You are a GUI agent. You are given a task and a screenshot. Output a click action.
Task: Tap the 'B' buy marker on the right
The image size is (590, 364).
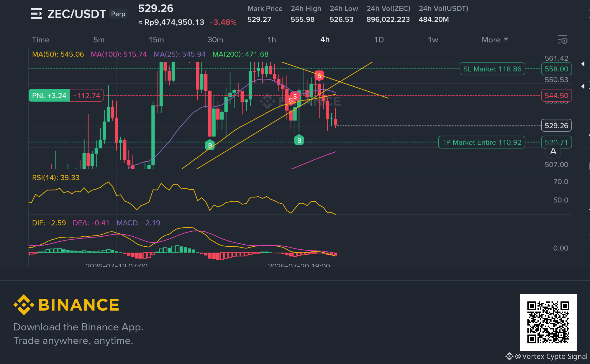pos(299,140)
